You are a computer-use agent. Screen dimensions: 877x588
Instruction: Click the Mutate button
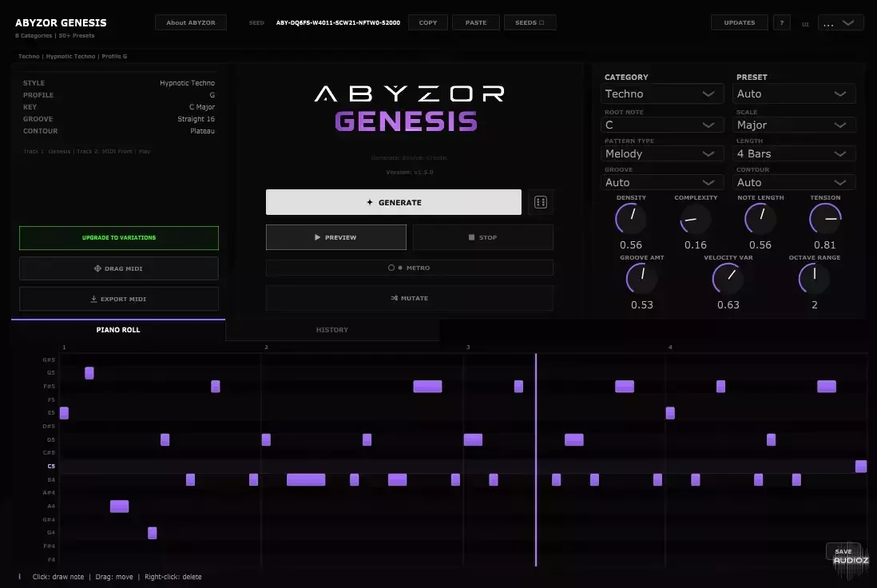(410, 298)
